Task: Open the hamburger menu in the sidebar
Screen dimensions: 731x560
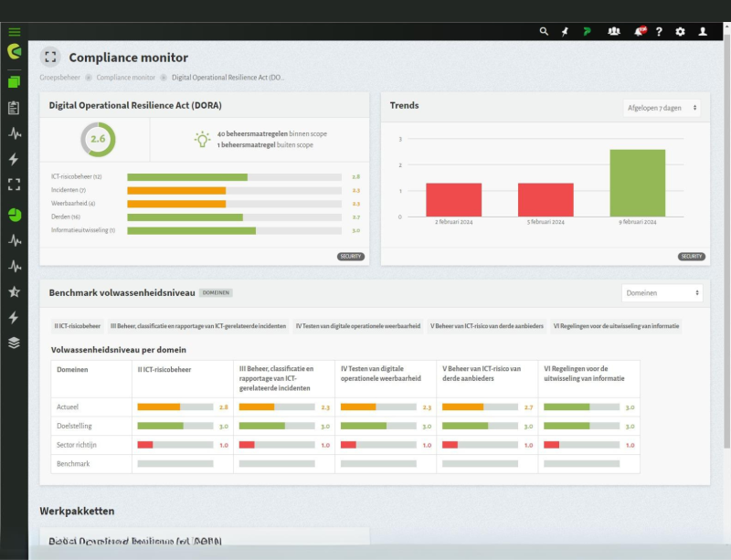Action: [15, 32]
